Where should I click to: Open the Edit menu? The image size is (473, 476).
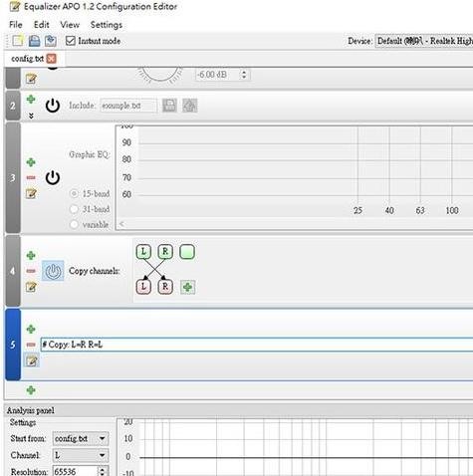coord(41,25)
